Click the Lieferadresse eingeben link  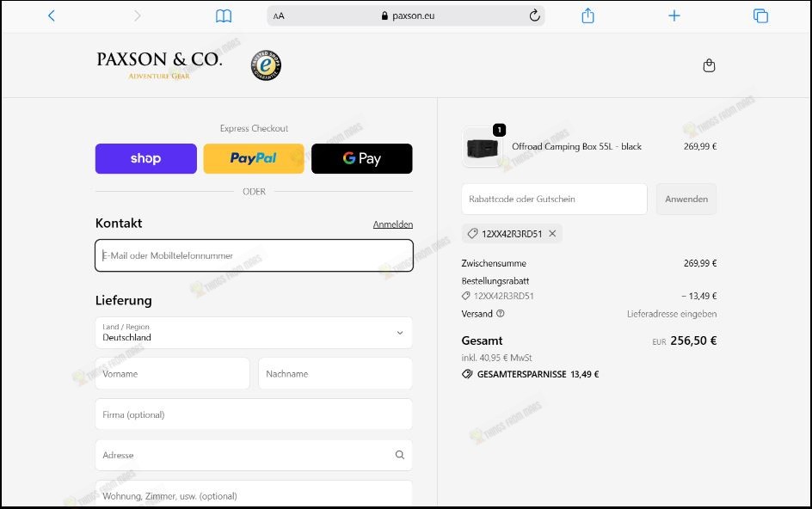(671, 314)
